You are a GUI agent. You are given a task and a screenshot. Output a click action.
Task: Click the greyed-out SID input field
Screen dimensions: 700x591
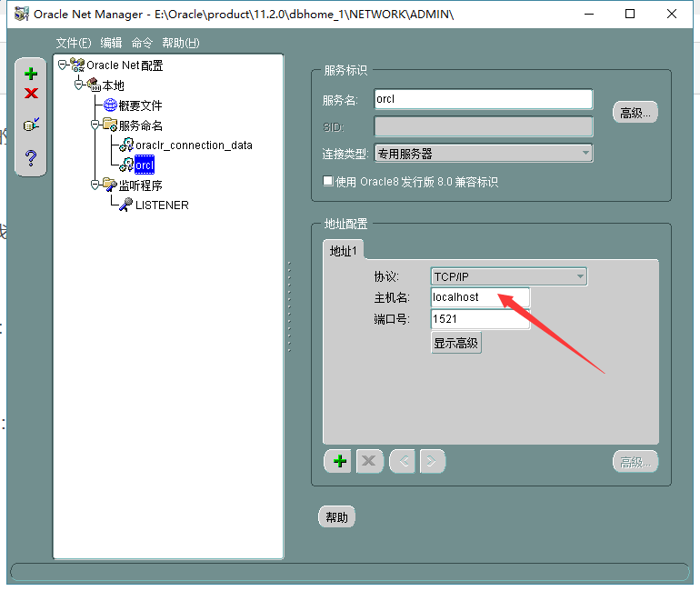[x=484, y=126]
